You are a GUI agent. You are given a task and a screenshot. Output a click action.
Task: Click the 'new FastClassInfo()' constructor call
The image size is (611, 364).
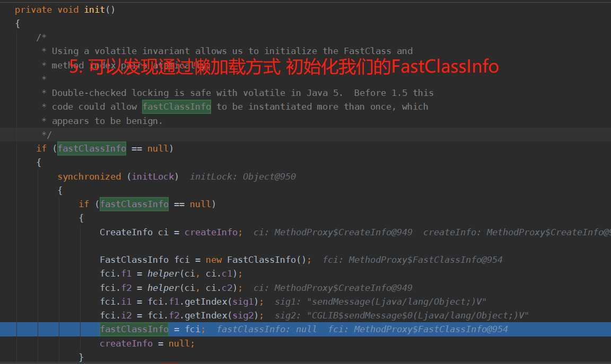tap(257, 260)
